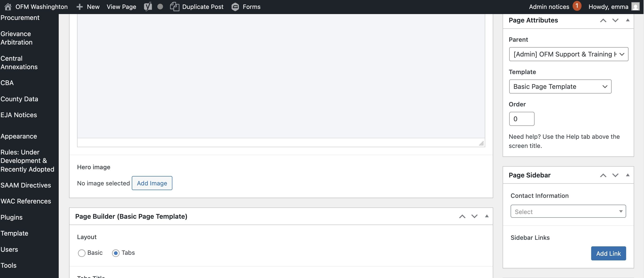
Task: Select the Tabs layout radio button
Action: (x=116, y=253)
